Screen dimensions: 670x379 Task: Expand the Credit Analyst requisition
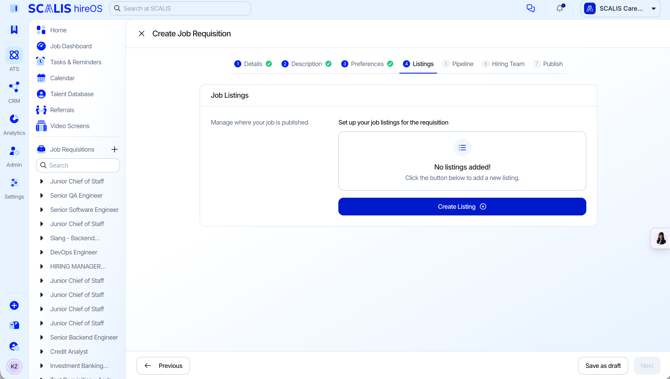point(41,352)
